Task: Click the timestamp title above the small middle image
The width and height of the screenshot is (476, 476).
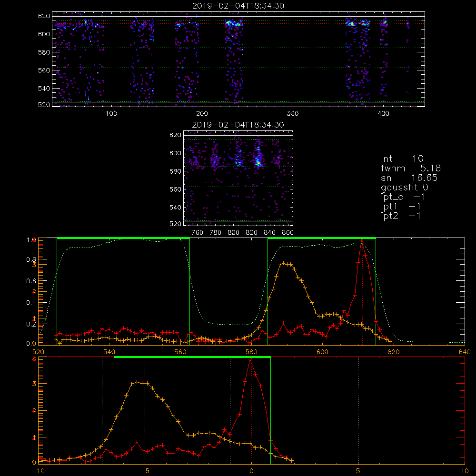Action: 238,125
